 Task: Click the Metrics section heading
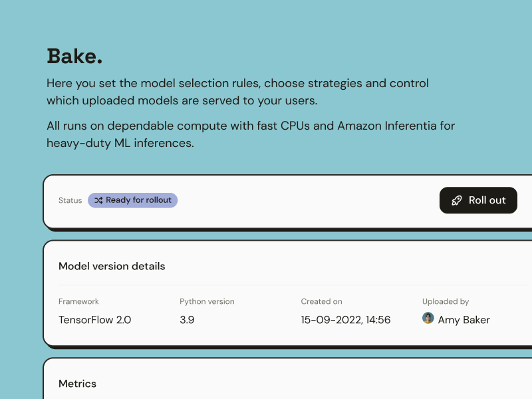coord(77,384)
